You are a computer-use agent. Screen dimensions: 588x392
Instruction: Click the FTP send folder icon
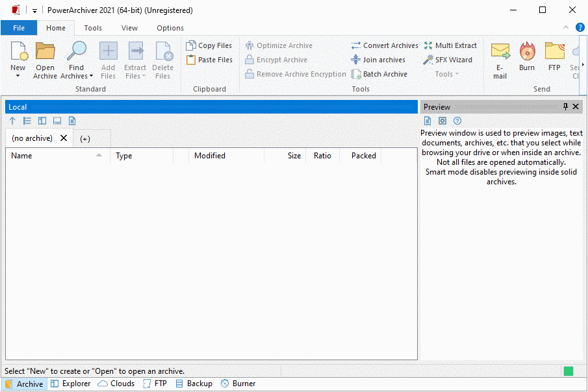(x=555, y=51)
